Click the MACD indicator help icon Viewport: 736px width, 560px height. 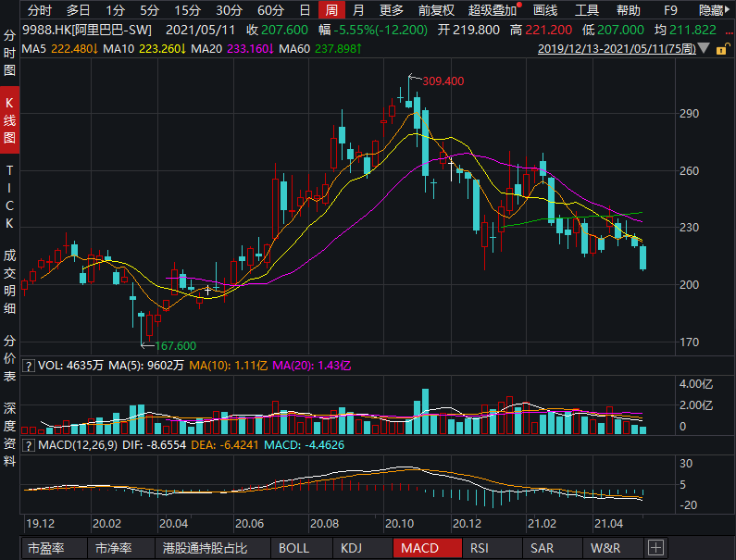tap(28, 446)
